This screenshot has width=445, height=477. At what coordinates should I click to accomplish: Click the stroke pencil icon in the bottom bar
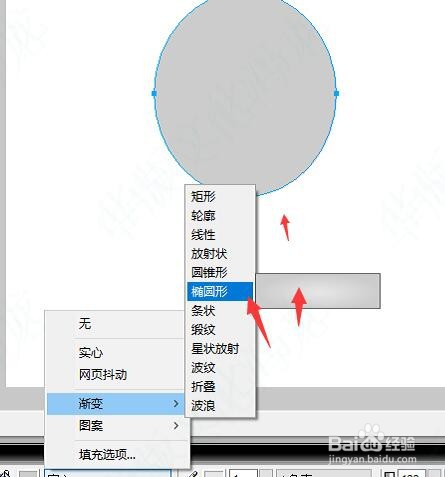tap(193, 474)
